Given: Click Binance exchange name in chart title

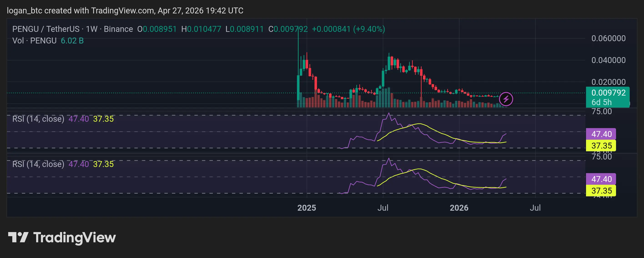Looking at the screenshot, I should 118,29.
